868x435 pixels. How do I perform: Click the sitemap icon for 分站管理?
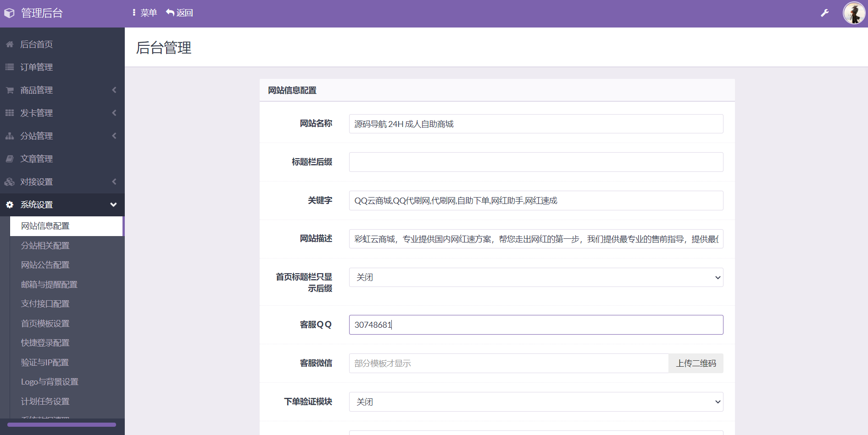[10, 136]
